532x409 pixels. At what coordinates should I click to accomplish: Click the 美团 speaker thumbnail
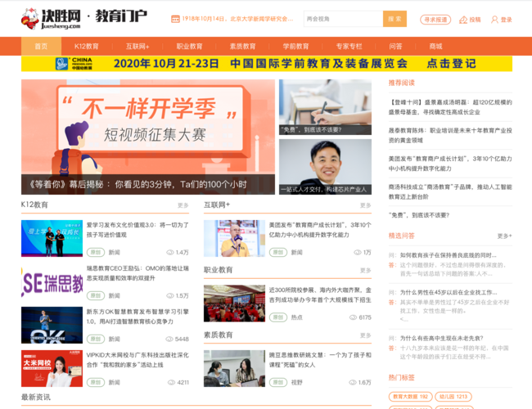point(234,238)
